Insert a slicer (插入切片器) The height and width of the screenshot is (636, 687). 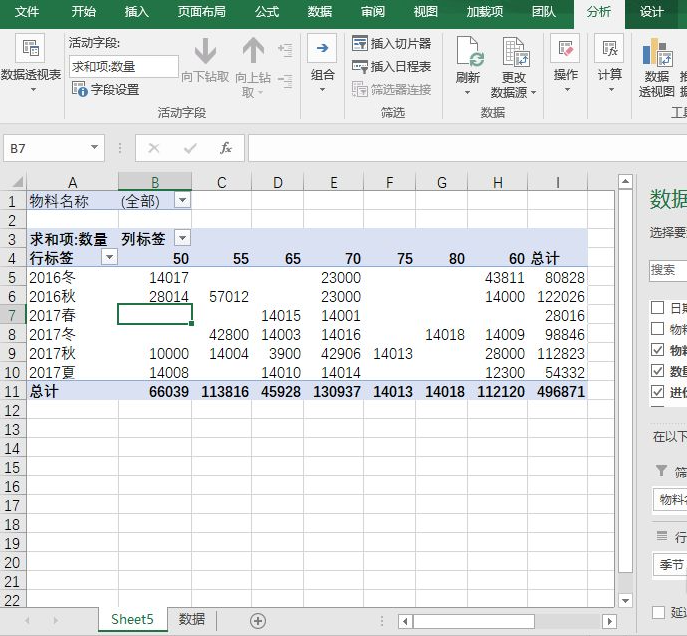point(392,43)
